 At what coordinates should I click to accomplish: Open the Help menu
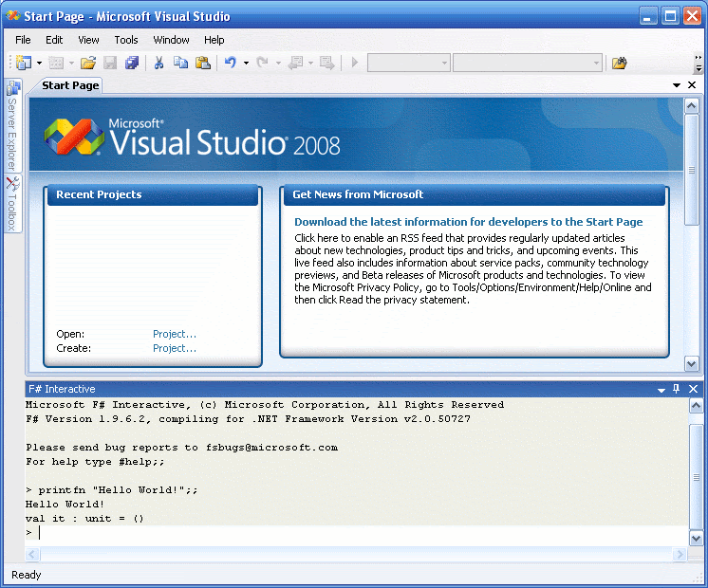click(x=214, y=40)
